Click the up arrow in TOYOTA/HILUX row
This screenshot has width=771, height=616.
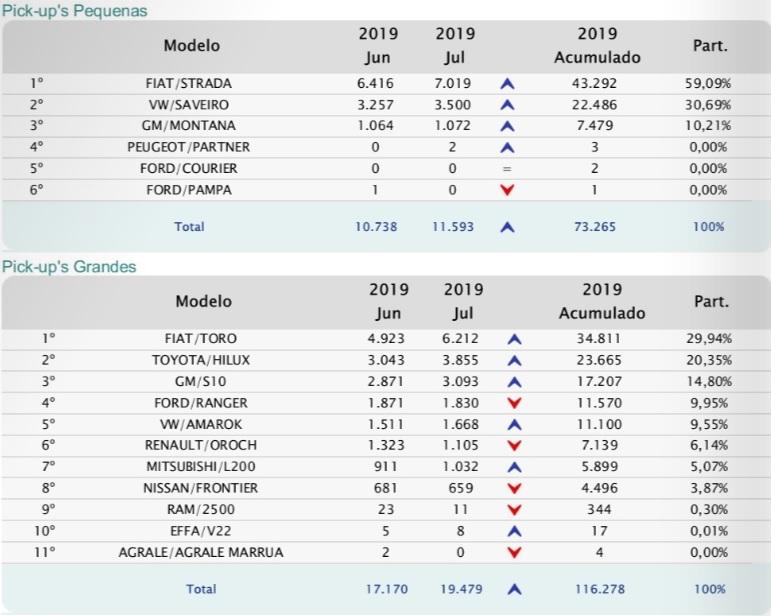[514, 361]
